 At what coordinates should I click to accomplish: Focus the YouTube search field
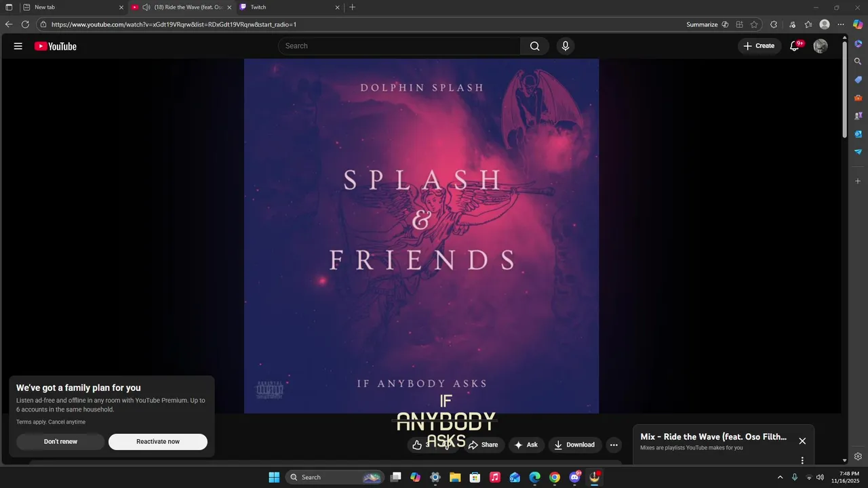pos(399,46)
